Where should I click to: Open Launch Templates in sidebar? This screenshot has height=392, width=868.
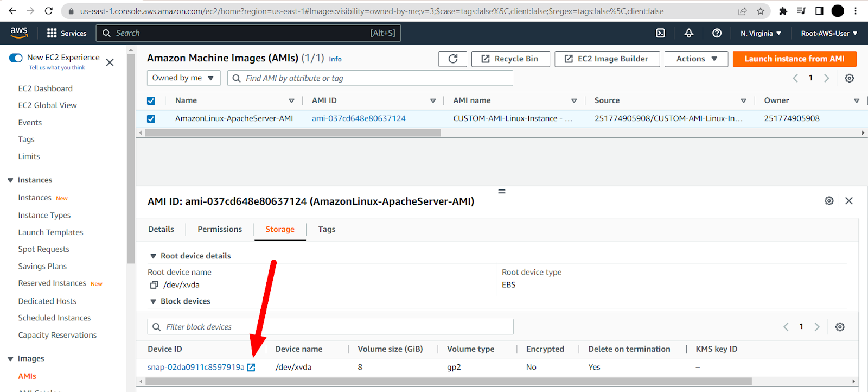click(x=50, y=232)
